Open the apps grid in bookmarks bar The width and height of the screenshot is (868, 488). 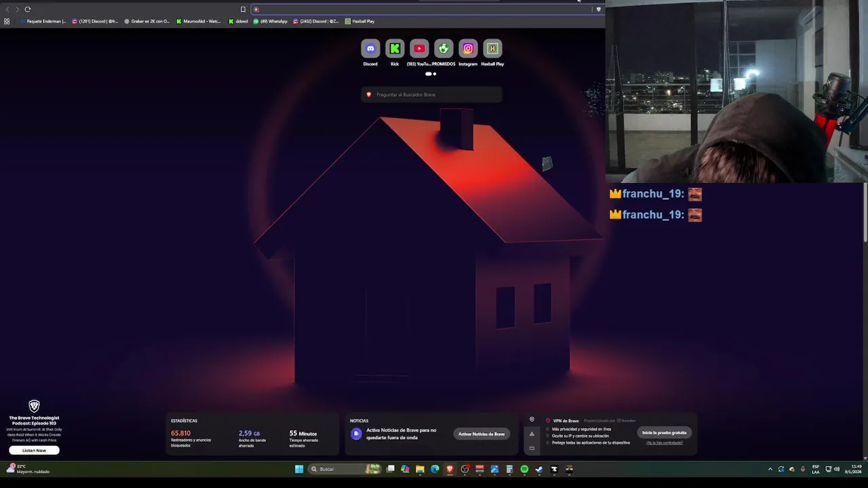[7, 21]
